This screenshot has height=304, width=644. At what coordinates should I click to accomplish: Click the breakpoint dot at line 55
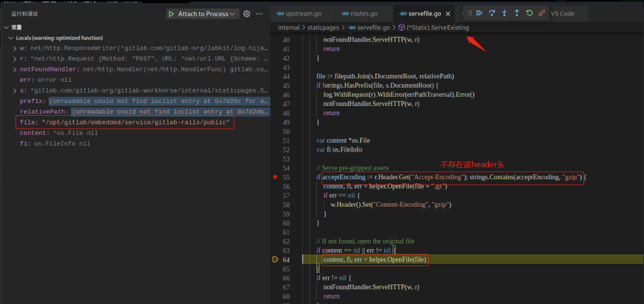(x=275, y=177)
